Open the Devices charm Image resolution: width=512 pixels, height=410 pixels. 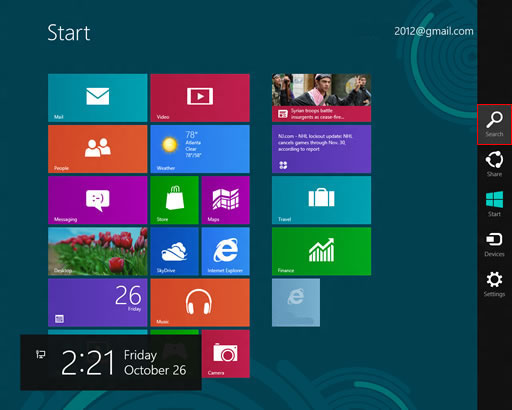click(494, 244)
